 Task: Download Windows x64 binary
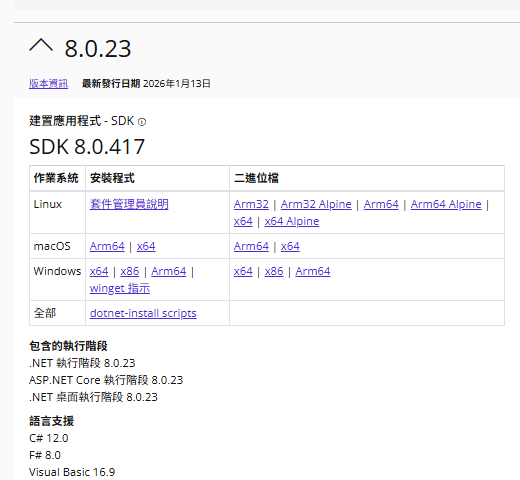[x=243, y=271]
